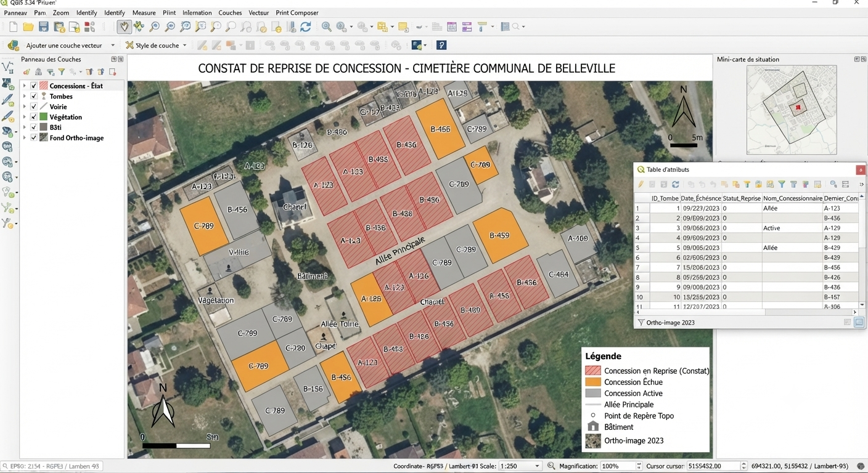This screenshot has width=868, height=473.
Task: Switch attribute table to form view icon
Action: (x=847, y=322)
